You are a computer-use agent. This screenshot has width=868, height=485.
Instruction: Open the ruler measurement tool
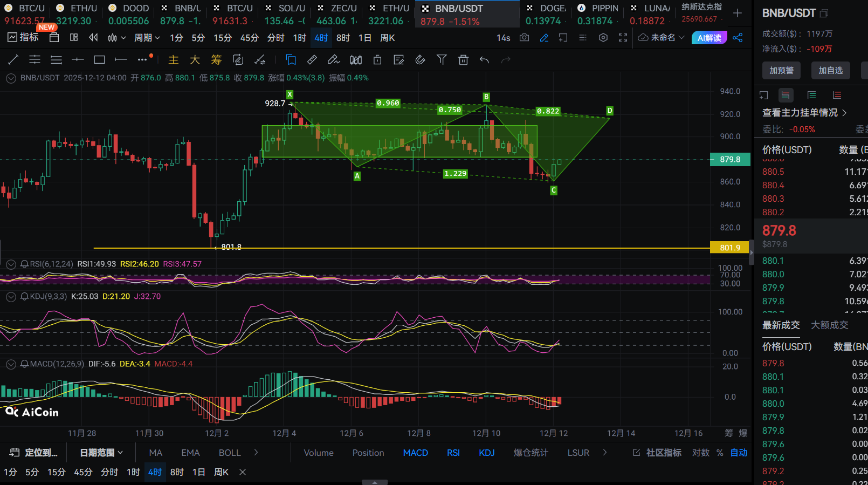pyautogui.click(x=312, y=60)
